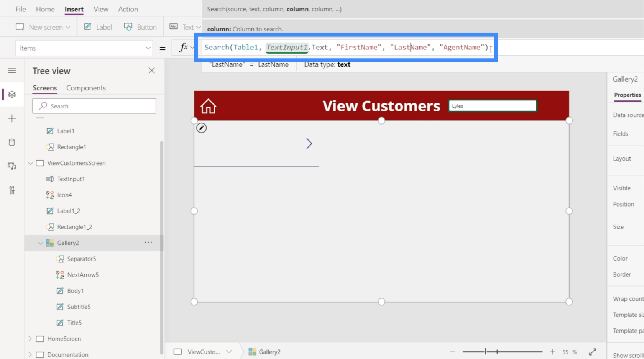Expand the HomeScreen node
This screenshot has width=644, height=359.
coord(30,339)
